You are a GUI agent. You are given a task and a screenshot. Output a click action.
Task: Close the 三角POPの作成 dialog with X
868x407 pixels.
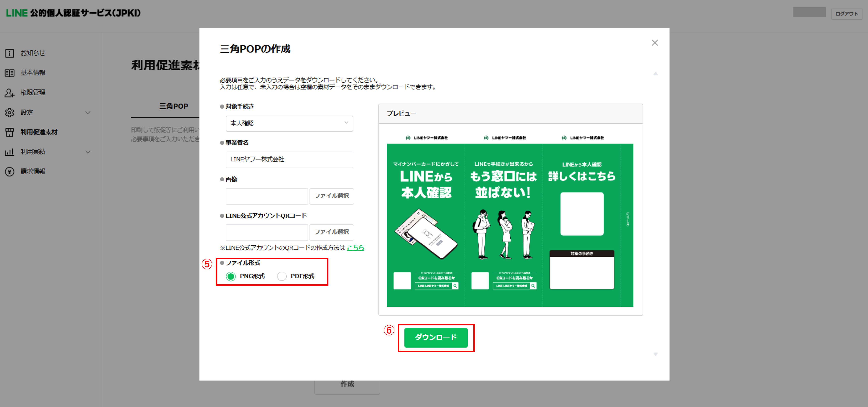654,43
